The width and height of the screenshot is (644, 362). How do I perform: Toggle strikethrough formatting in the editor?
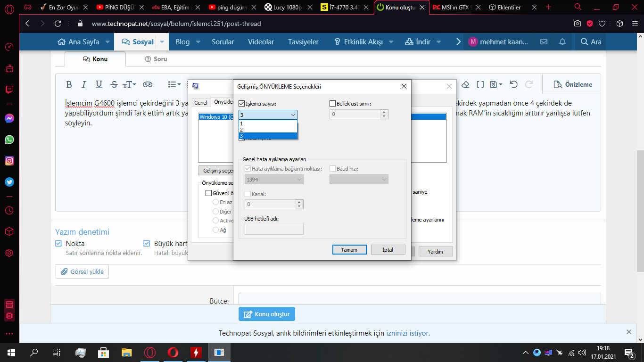(114, 84)
